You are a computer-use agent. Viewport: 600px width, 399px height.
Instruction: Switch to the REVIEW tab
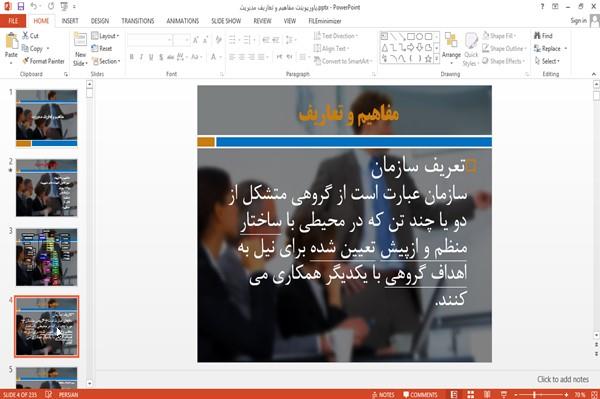coord(262,21)
